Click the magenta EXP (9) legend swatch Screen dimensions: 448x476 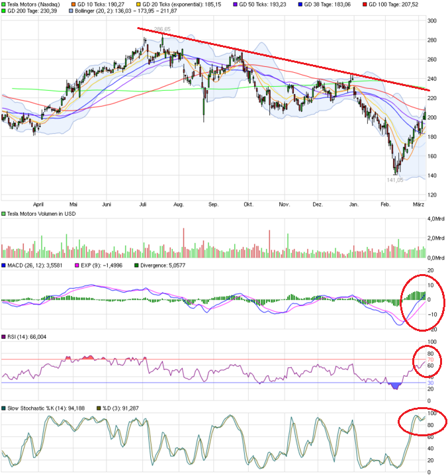77,265
